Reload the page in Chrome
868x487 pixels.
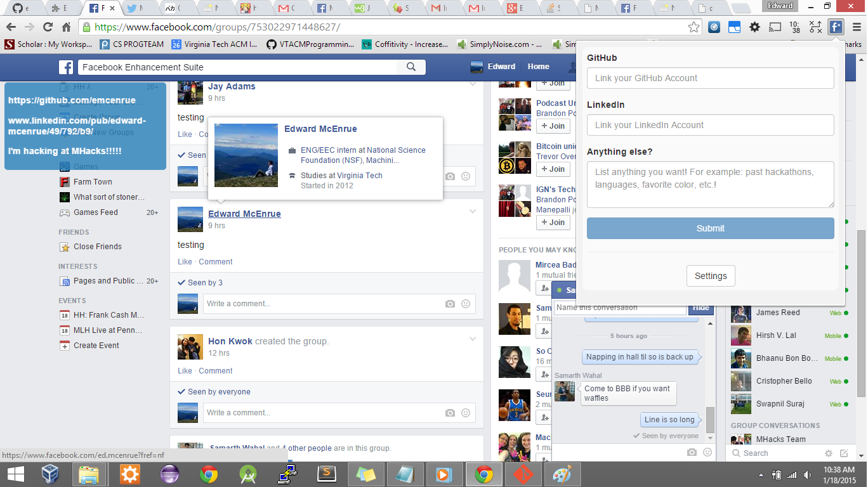tap(48, 27)
